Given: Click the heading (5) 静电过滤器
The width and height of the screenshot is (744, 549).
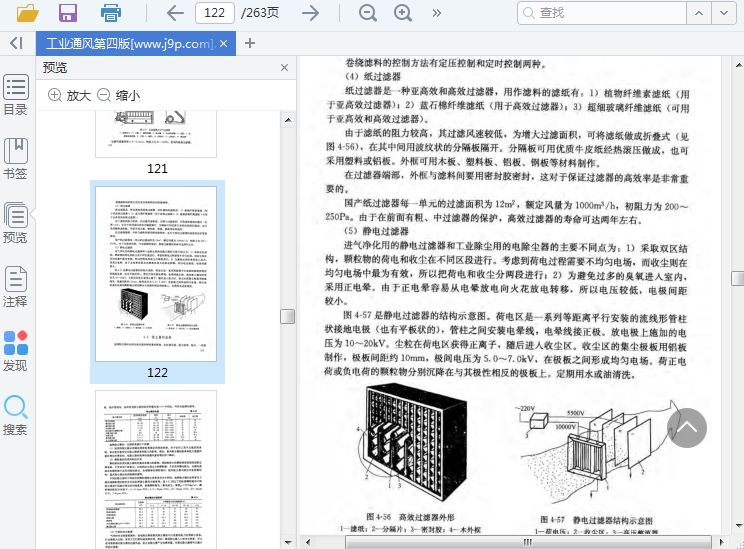Looking at the screenshot, I should pos(376,231).
